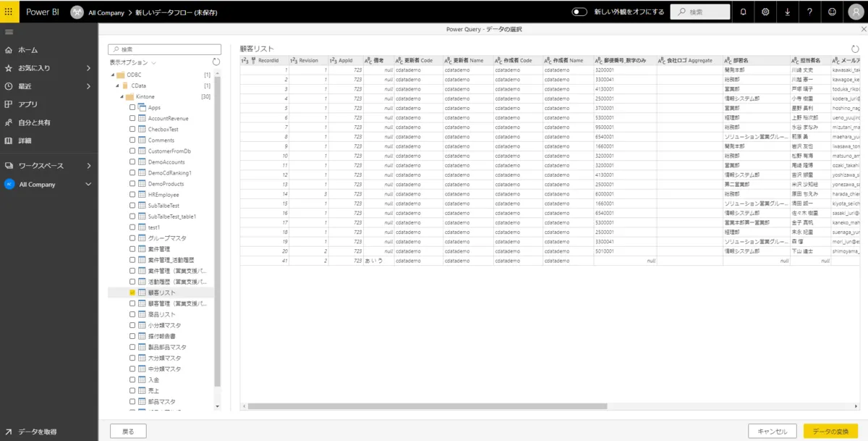Click the 戻る button
The image size is (868, 441).
click(128, 430)
